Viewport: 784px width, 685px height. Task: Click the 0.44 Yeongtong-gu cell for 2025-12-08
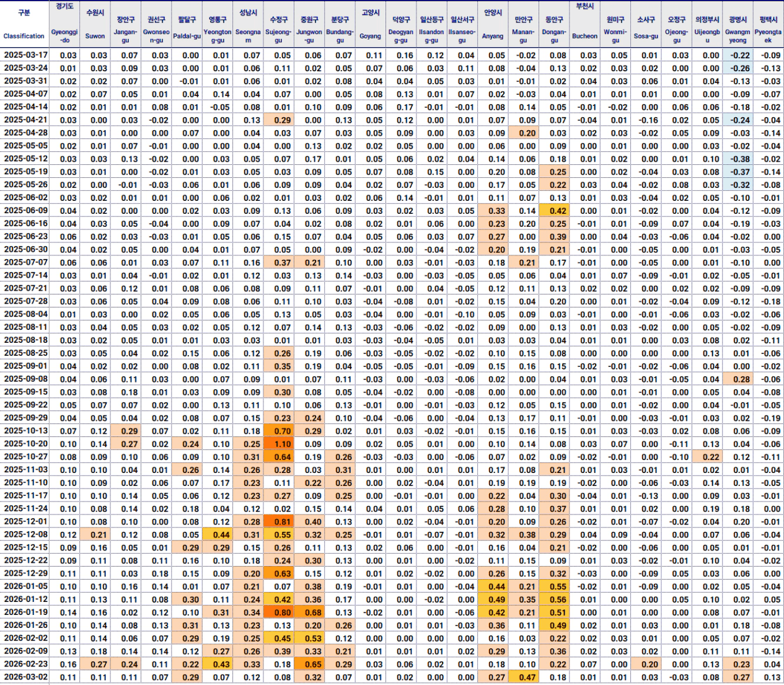point(218,534)
